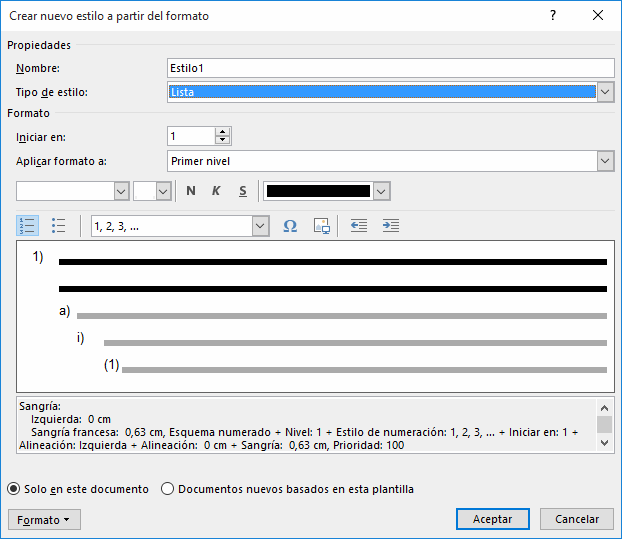
Task: Click the Cancelar button
Action: (x=577, y=519)
